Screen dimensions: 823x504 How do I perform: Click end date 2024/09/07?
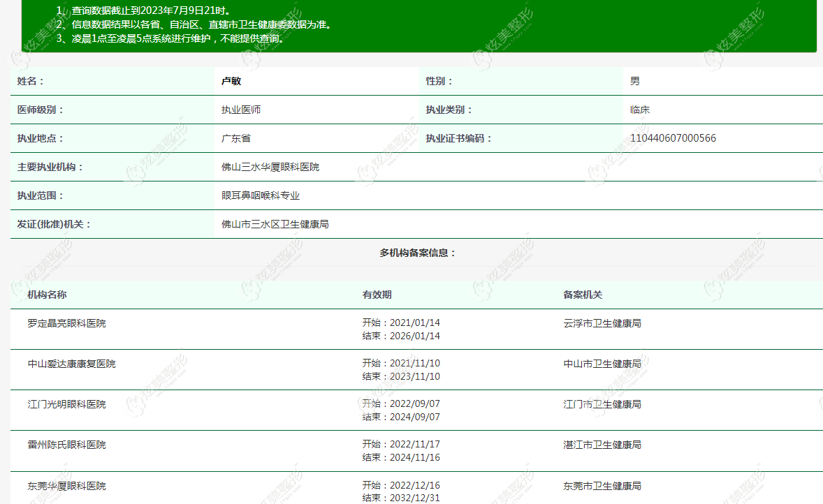(x=415, y=417)
